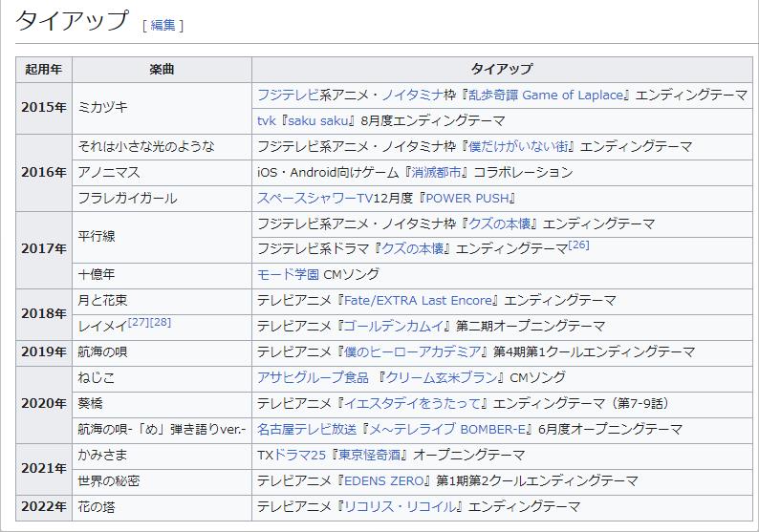Open the イエスタデイをうたって link
Viewport: 759px width, 532px height.
[412, 403]
